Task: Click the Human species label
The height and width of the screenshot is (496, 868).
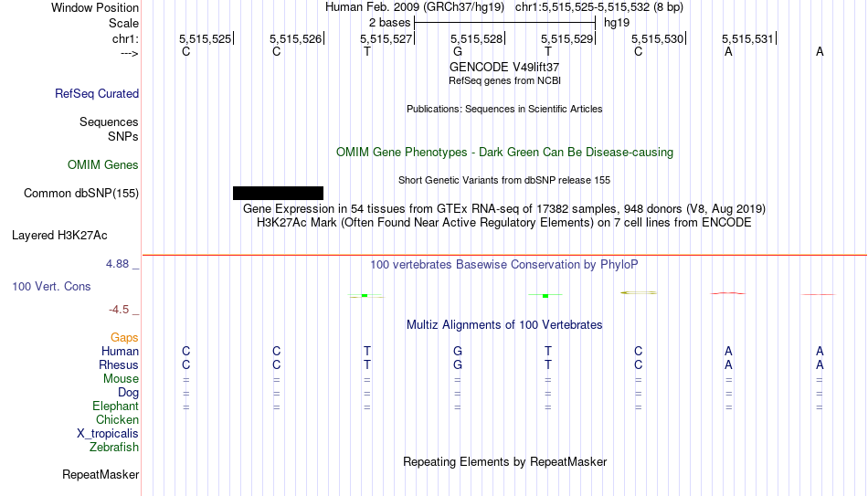Action: tap(120, 351)
